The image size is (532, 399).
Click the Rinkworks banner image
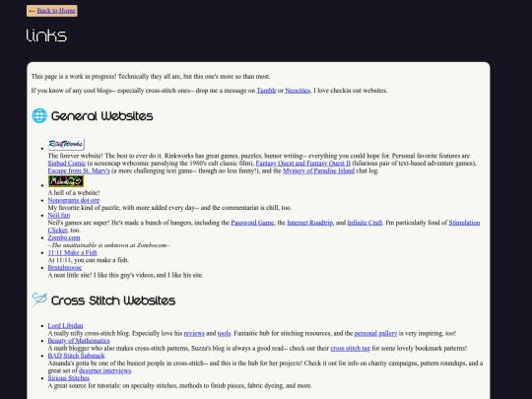(66, 144)
